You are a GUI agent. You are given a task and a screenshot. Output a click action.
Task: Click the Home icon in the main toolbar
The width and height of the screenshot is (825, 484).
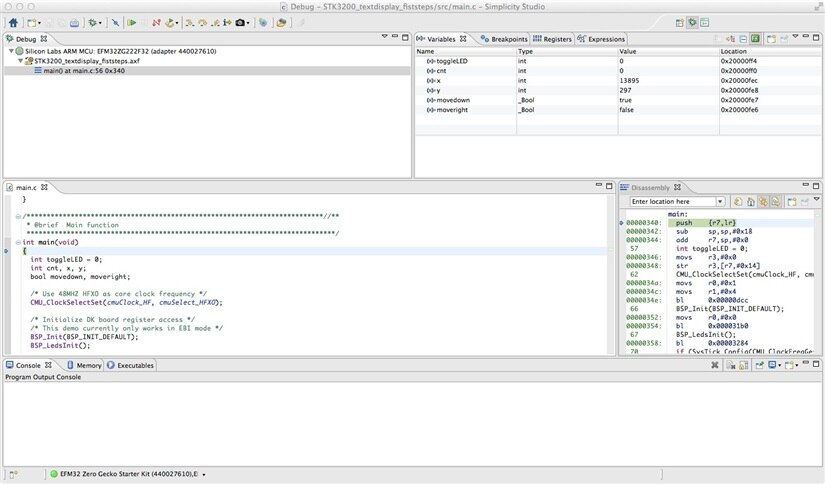(12, 21)
